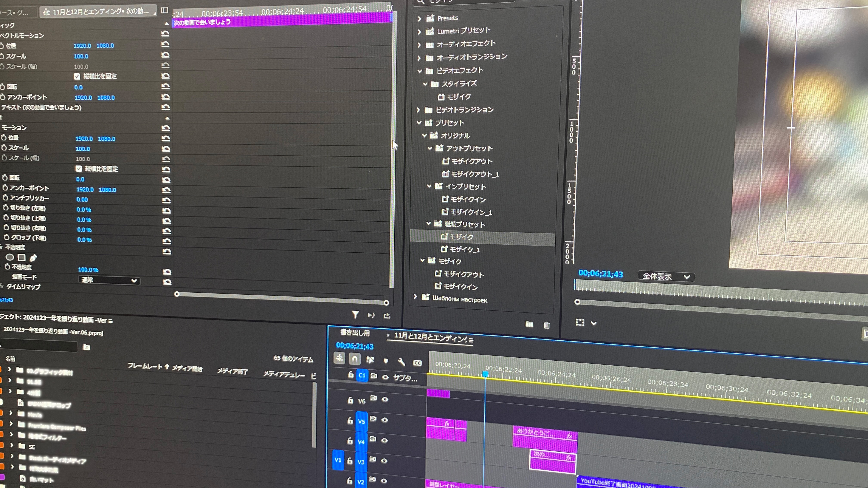
Task: Uncheck the 縦横比を固定 checkbox under モーション
Action: [79, 169]
